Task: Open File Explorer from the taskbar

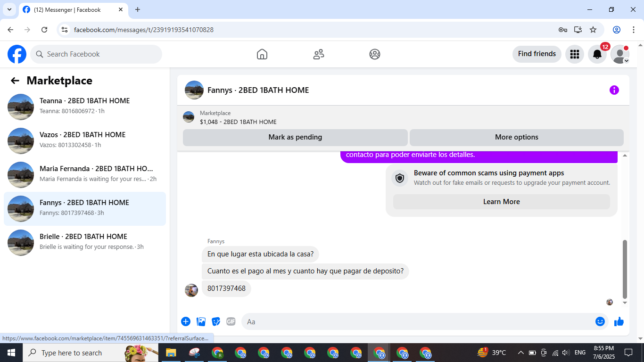Action: coord(171,353)
